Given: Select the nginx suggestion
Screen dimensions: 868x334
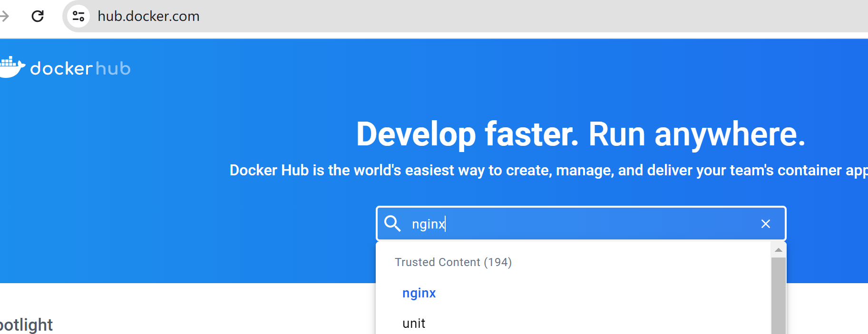Looking at the screenshot, I should tap(419, 293).
